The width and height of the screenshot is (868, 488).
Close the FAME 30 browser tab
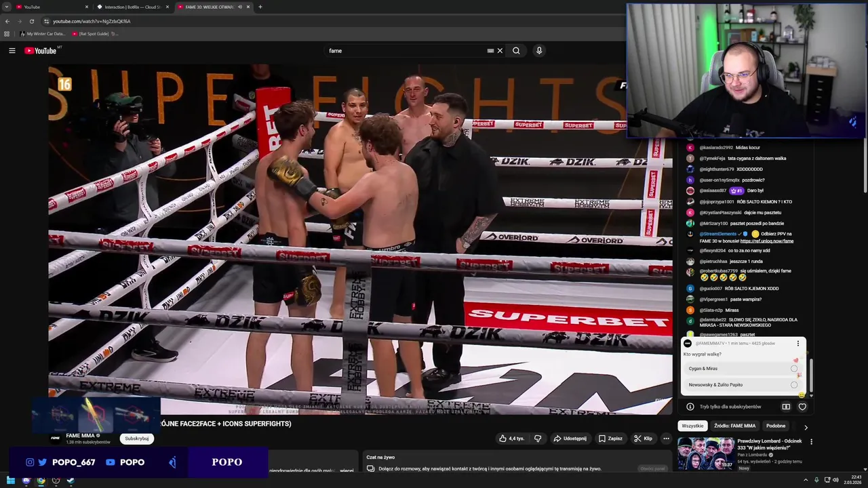pyautogui.click(x=248, y=7)
